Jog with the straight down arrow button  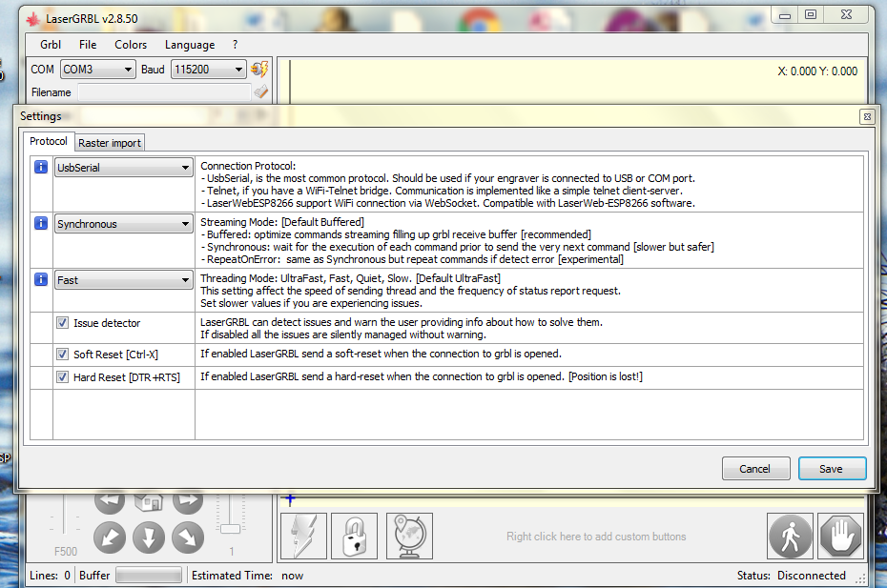[149, 537]
